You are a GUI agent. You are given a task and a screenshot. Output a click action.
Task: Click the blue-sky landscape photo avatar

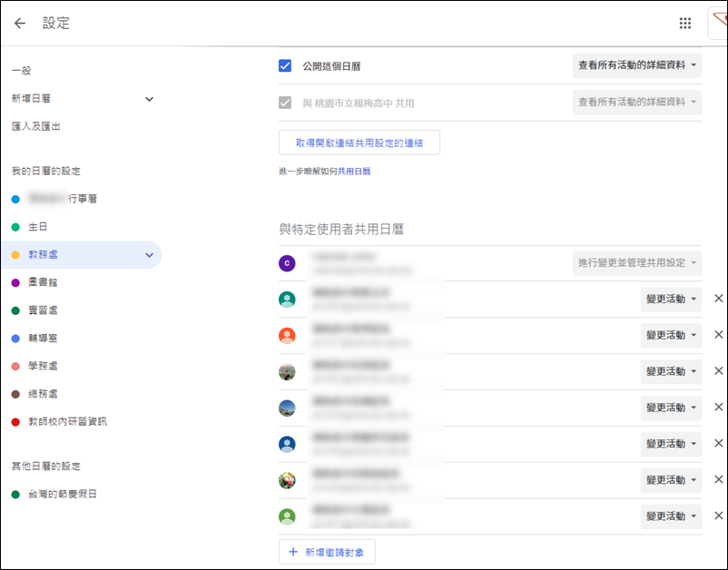coord(287,408)
